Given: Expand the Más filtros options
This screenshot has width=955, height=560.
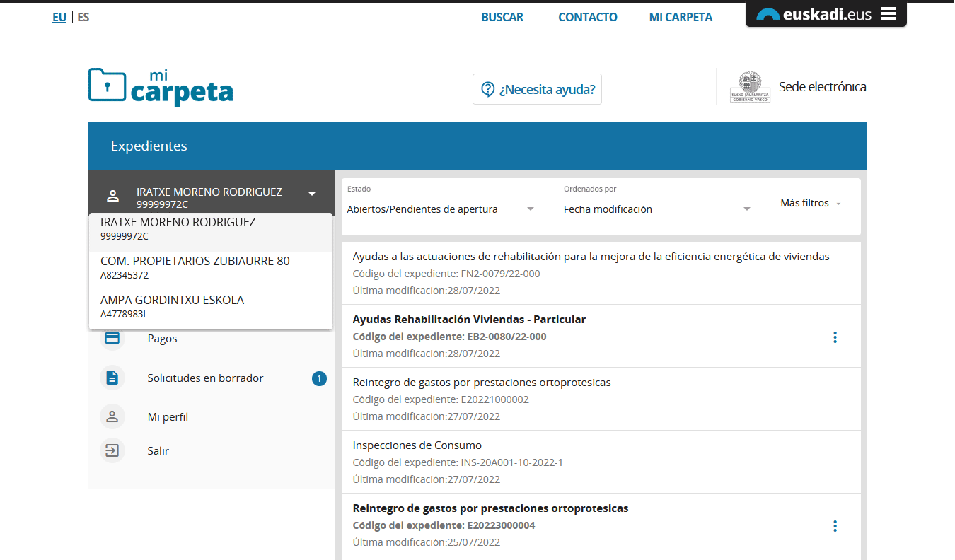Looking at the screenshot, I should click(x=810, y=203).
